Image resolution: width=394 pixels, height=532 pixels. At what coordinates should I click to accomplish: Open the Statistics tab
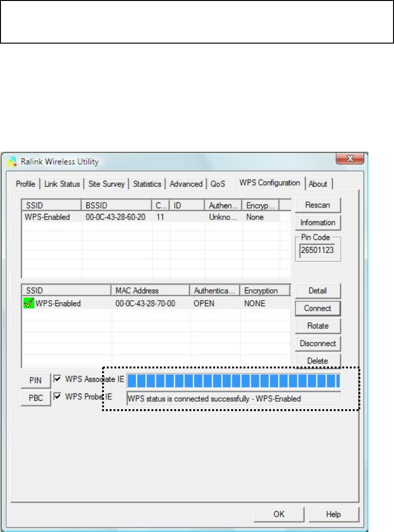pyautogui.click(x=147, y=184)
